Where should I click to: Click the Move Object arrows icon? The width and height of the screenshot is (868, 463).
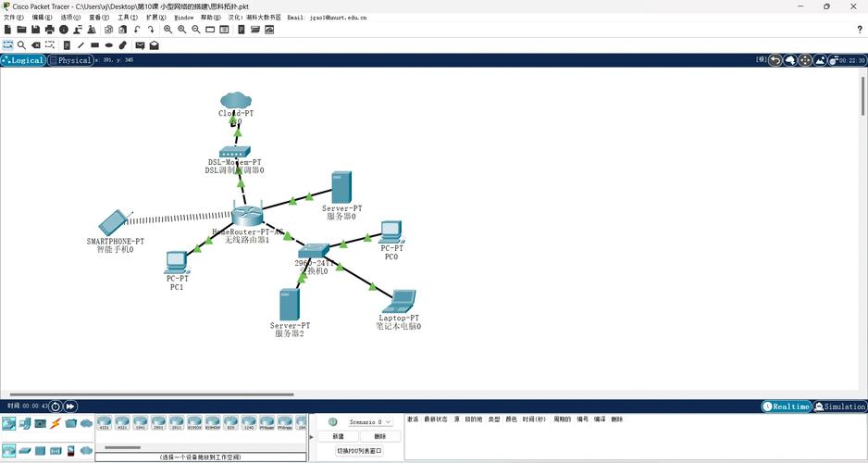pyautogui.click(x=805, y=60)
